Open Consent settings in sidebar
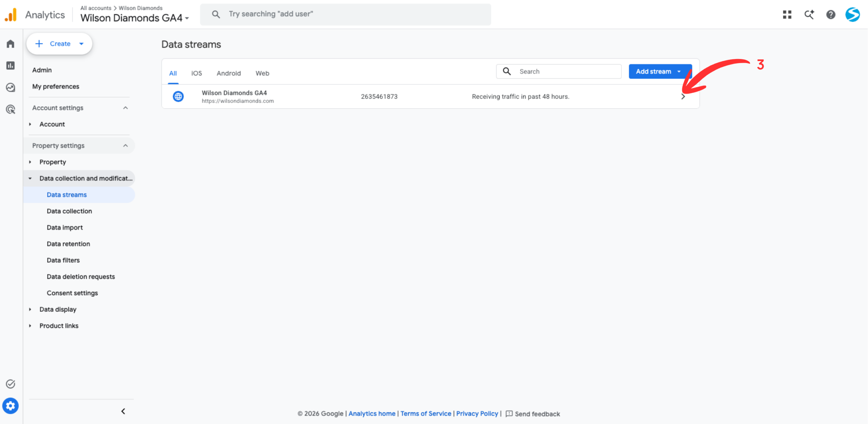 coord(72,293)
